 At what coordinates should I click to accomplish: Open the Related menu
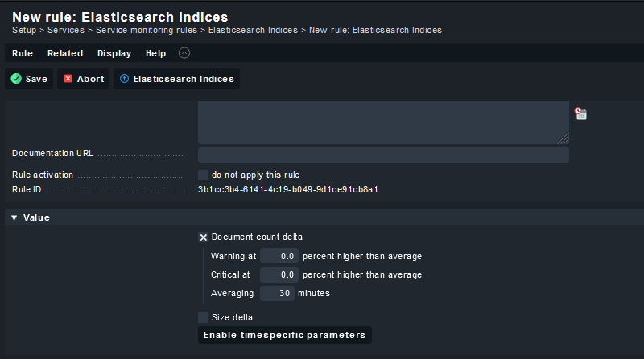tap(65, 53)
